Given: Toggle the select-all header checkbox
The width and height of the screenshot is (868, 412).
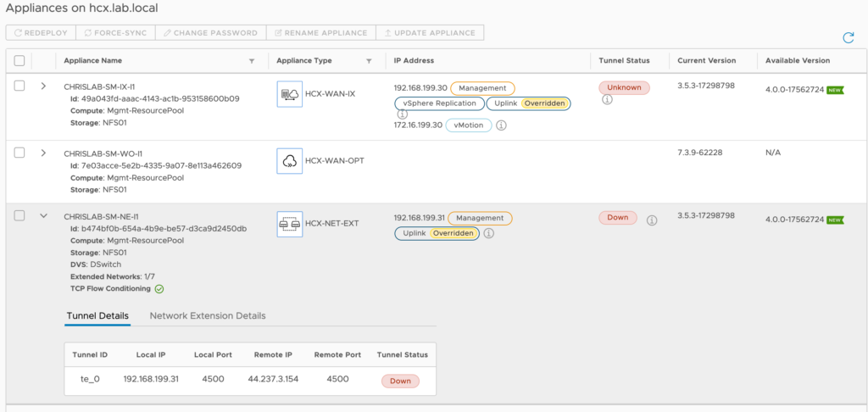Looking at the screenshot, I should click(19, 61).
